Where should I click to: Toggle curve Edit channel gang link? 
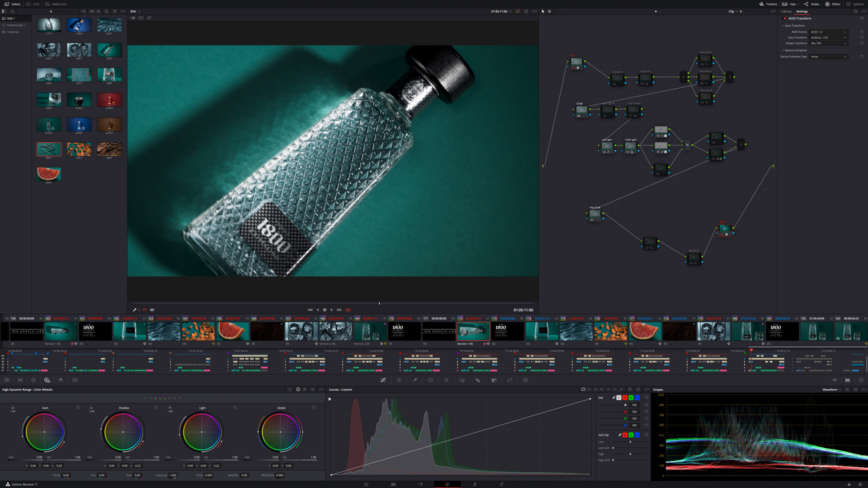click(x=614, y=398)
